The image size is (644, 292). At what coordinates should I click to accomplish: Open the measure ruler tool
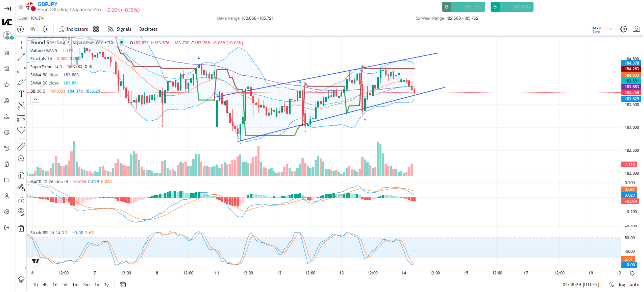[x=21, y=146]
